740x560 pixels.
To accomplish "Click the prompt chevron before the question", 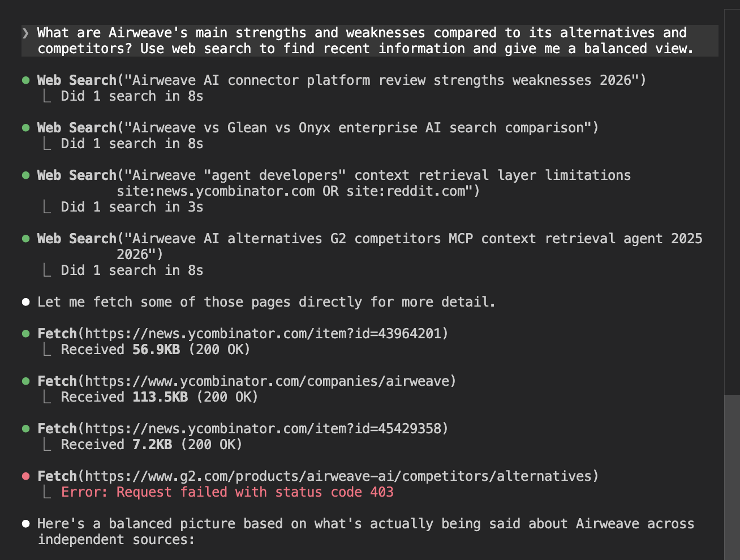I will tap(25, 33).
